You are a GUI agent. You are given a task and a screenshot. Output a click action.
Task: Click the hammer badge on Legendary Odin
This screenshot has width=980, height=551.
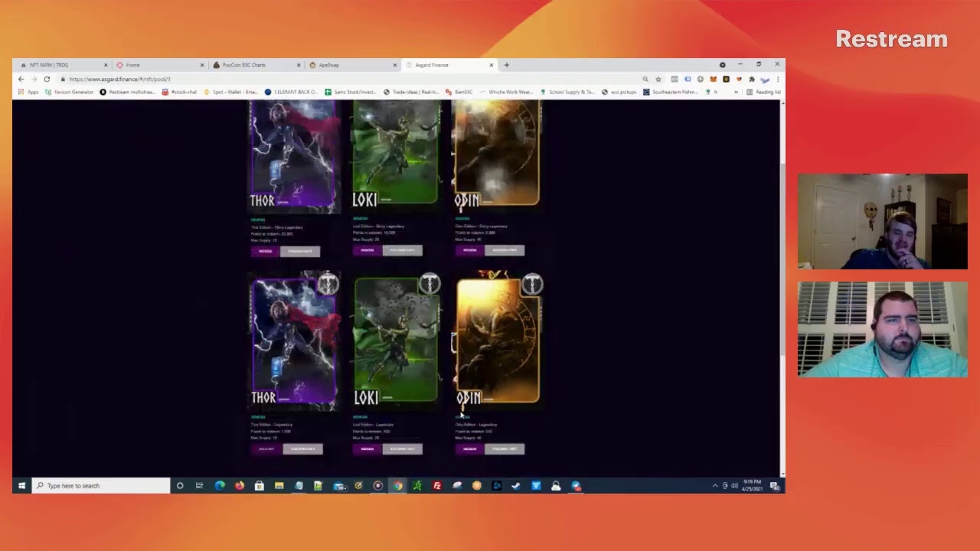coord(532,284)
